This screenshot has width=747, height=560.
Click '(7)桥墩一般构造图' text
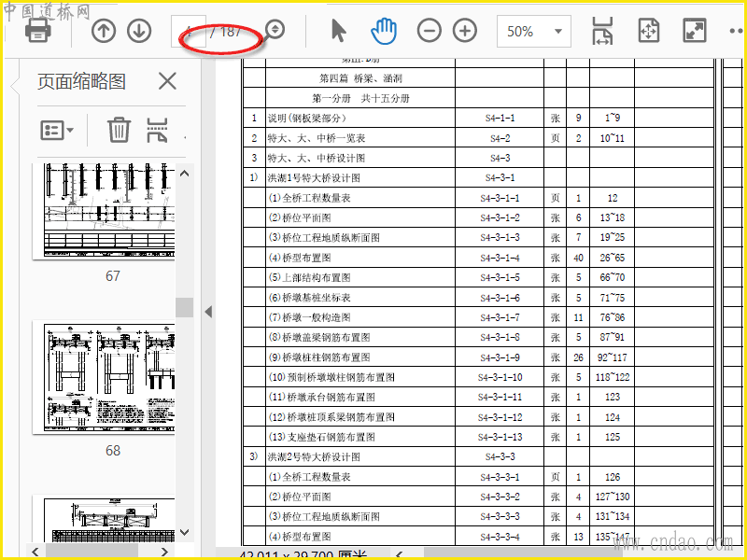click(309, 317)
